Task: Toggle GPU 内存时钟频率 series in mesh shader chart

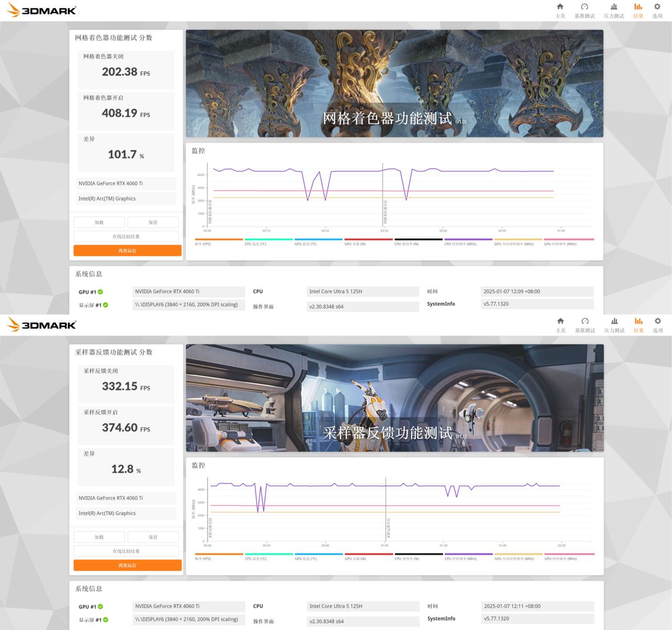Action: 518,242
